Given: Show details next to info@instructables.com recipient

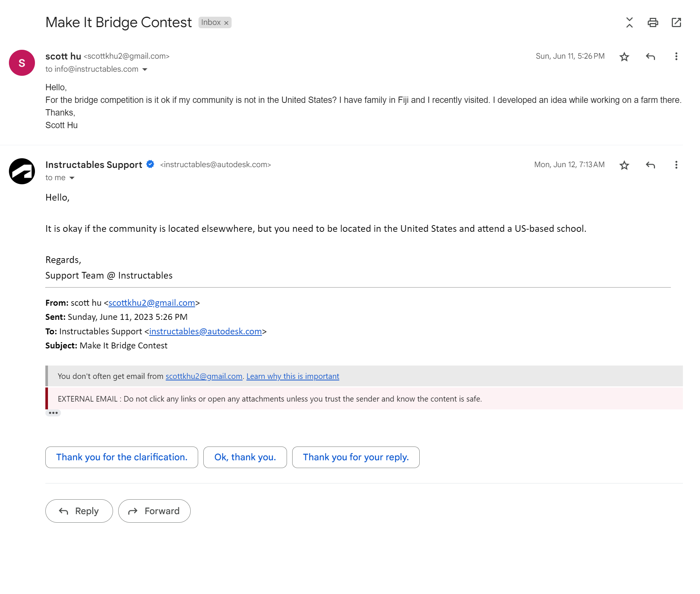Looking at the screenshot, I should pyautogui.click(x=145, y=69).
